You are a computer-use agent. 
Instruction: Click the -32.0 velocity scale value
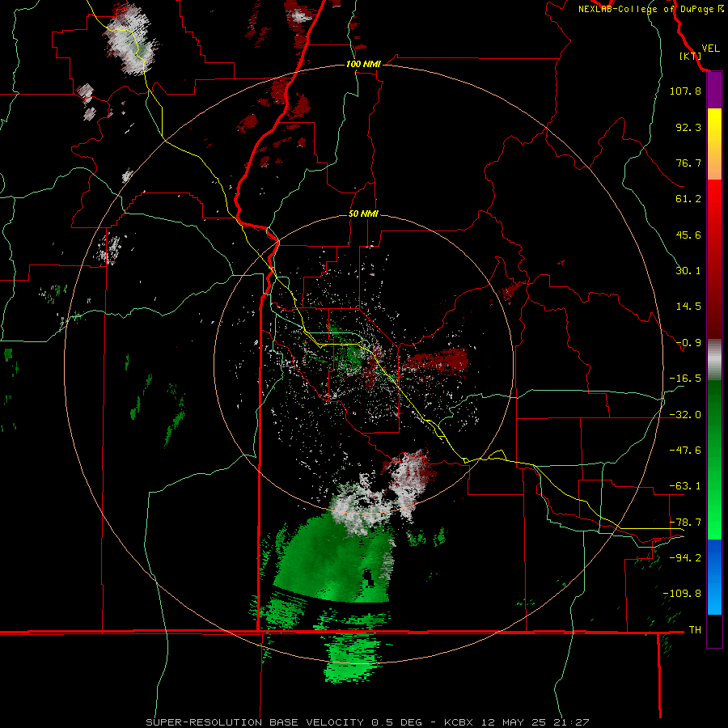point(685,415)
